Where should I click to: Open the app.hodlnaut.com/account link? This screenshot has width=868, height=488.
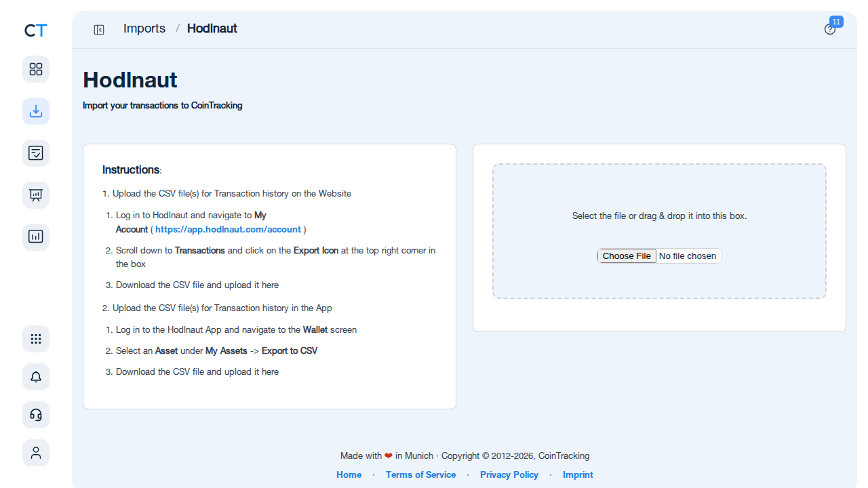click(x=228, y=229)
